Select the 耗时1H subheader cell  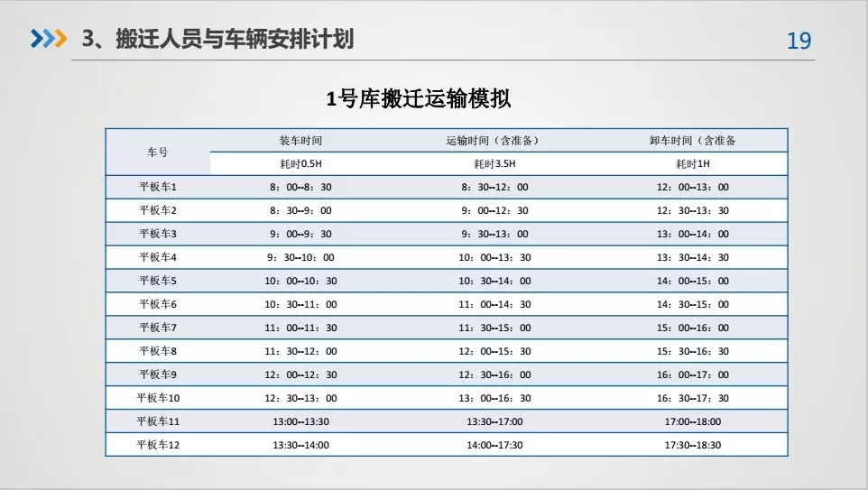tap(692, 164)
